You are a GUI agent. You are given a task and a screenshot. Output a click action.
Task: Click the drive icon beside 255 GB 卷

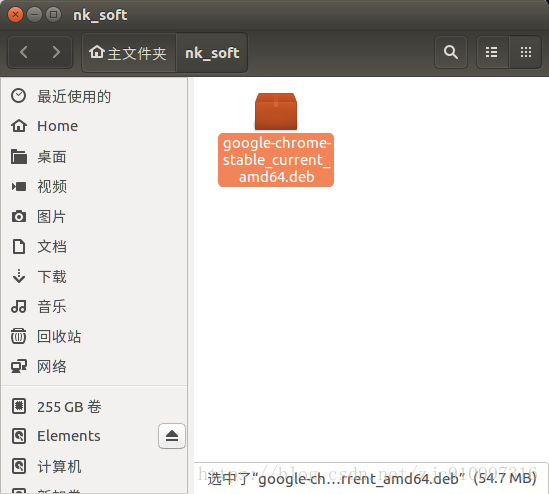point(19,406)
